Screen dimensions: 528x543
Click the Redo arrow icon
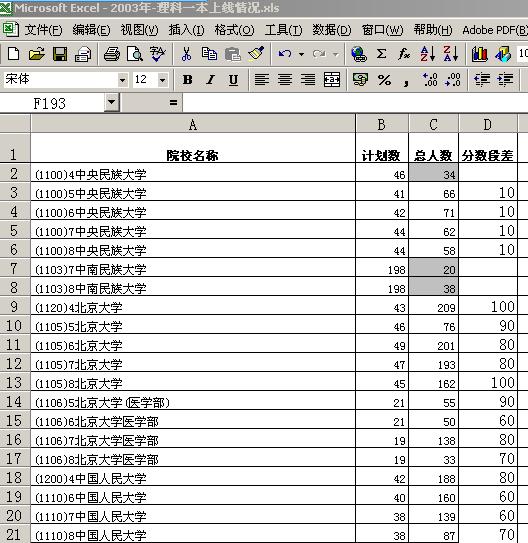(319, 54)
